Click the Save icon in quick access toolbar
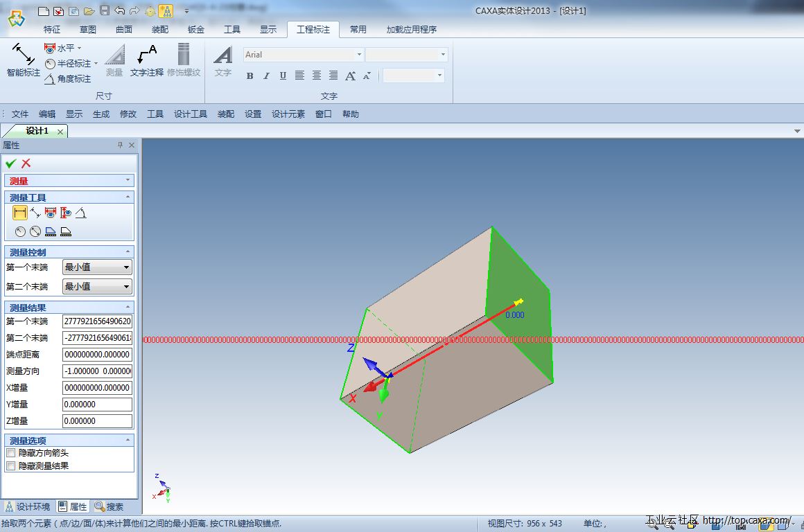The image size is (804, 532). 105,10
